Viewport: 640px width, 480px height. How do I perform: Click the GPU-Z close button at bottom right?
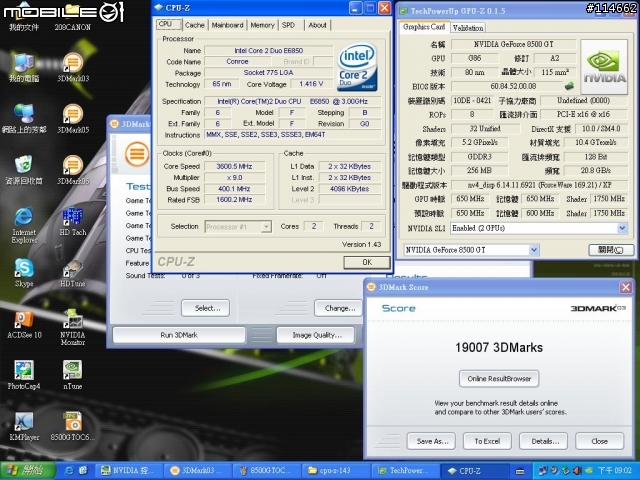[611, 250]
